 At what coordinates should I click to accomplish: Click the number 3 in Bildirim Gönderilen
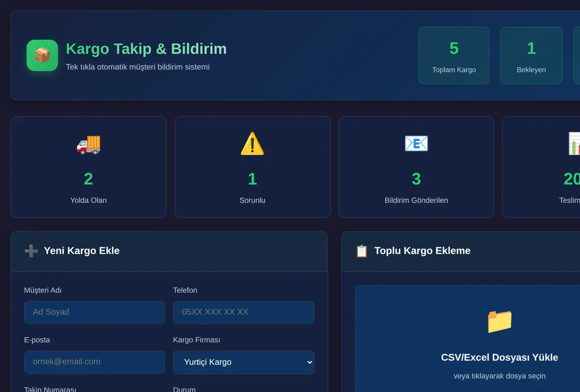pyautogui.click(x=416, y=179)
